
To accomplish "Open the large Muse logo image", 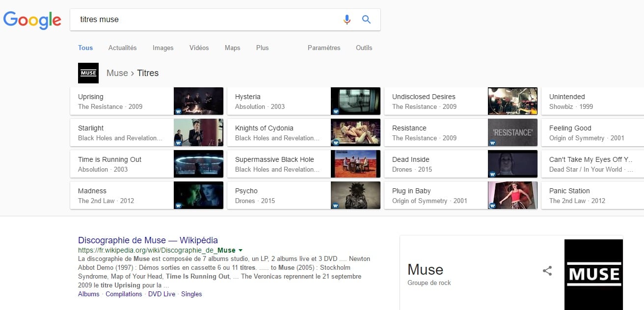I will (x=593, y=275).
